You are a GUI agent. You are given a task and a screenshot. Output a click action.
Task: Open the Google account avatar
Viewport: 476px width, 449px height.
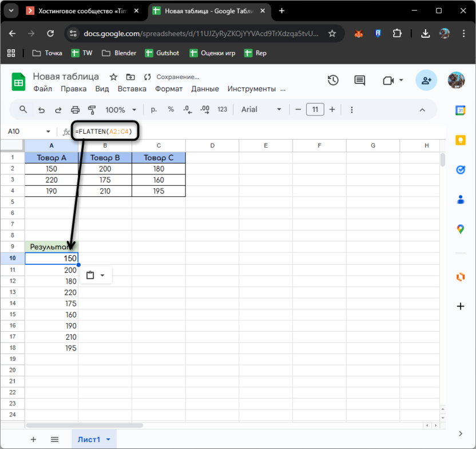coord(457,81)
